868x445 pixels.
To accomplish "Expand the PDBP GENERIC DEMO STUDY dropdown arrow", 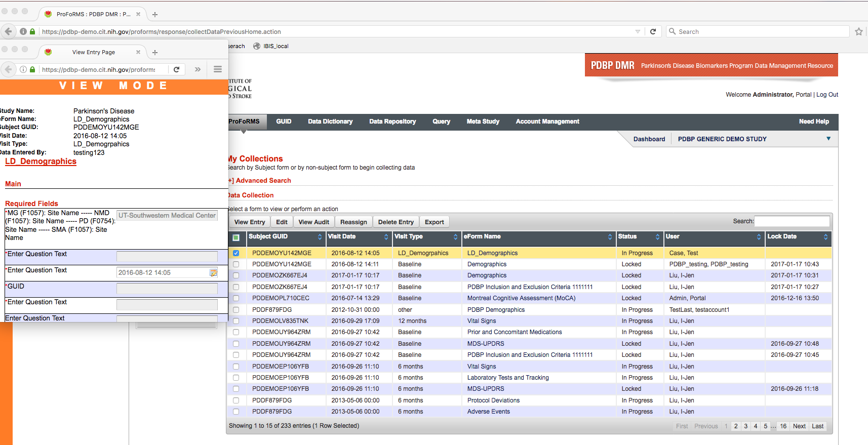I will 828,139.
